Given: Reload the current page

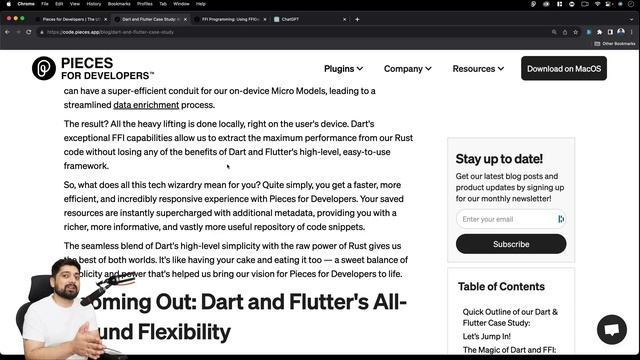Looking at the screenshot, I should click(29, 32).
